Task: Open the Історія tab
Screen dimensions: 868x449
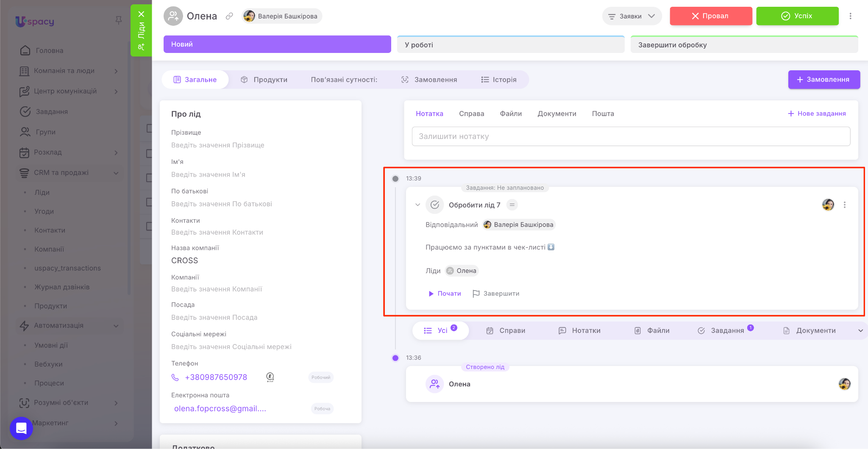Action: click(499, 80)
